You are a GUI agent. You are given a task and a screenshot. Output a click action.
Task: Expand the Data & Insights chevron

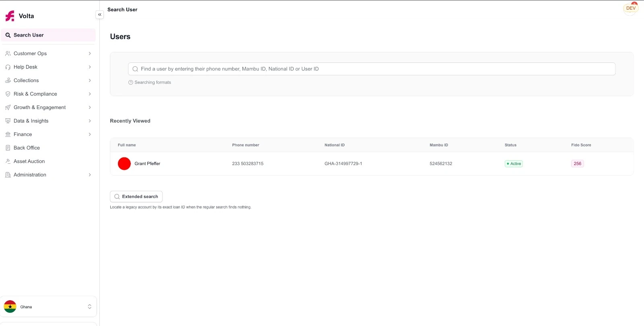90,121
